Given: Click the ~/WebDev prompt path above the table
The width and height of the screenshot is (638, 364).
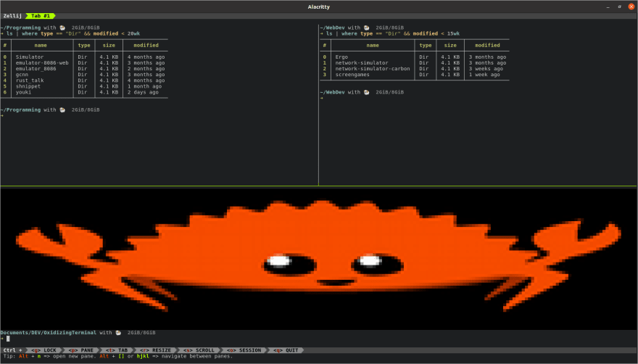Looking at the screenshot, I should point(332,28).
